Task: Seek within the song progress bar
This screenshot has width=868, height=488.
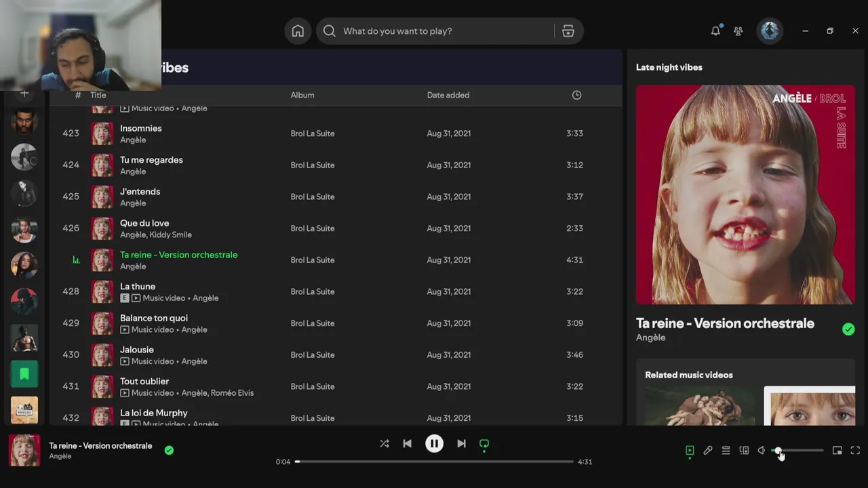Action: point(434,462)
